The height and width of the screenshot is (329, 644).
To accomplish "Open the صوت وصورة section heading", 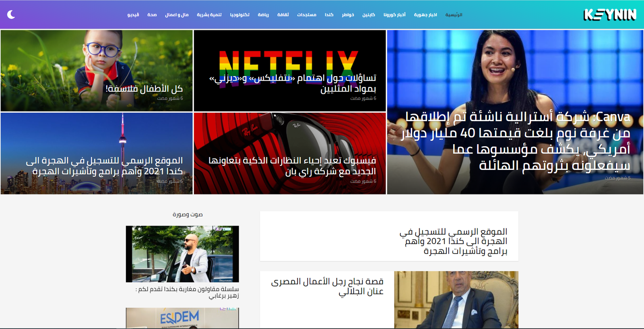I will tap(188, 214).
